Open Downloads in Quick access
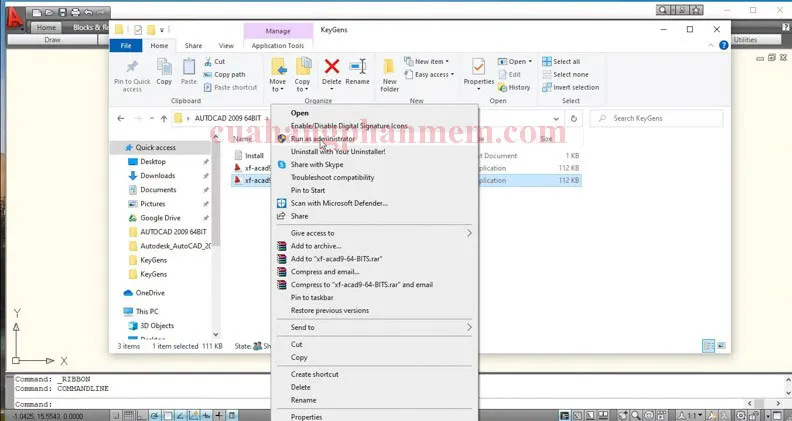 (x=158, y=175)
